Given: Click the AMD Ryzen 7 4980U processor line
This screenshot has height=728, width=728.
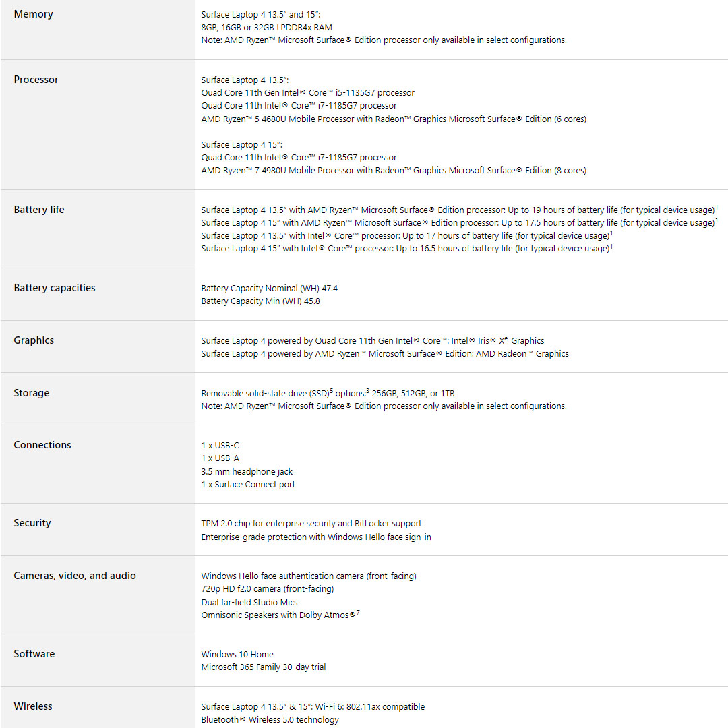Looking at the screenshot, I should pyautogui.click(x=394, y=171).
